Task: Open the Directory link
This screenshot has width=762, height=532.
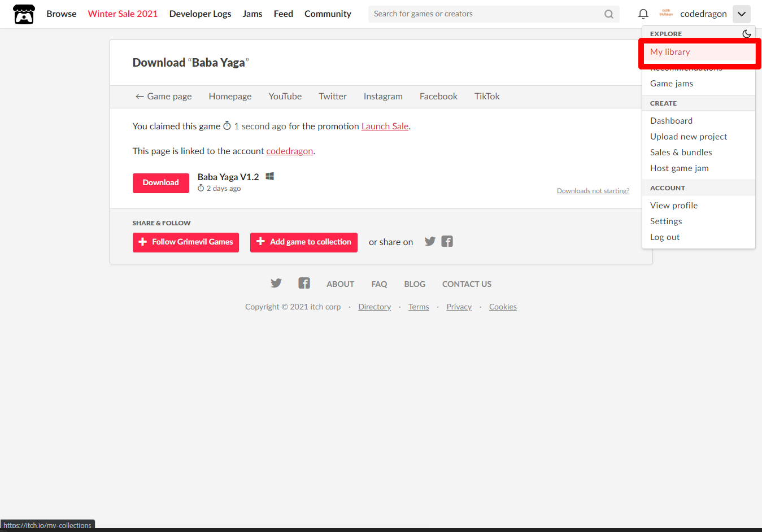Action: pos(375,307)
